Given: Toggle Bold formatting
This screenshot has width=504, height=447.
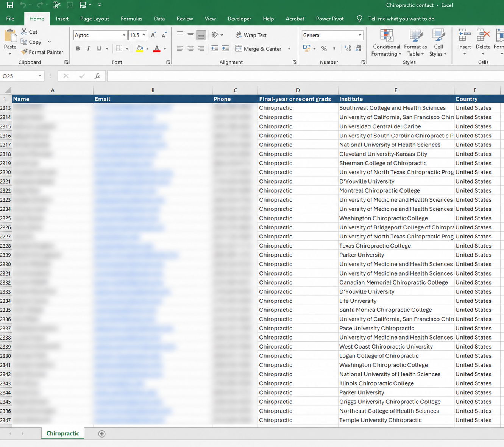Looking at the screenshot, I should (78, 48).
